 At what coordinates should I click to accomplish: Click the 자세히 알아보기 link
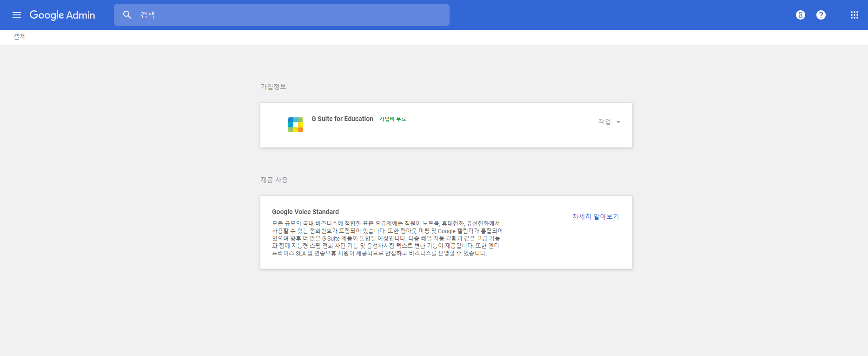(x=596, y=216)
